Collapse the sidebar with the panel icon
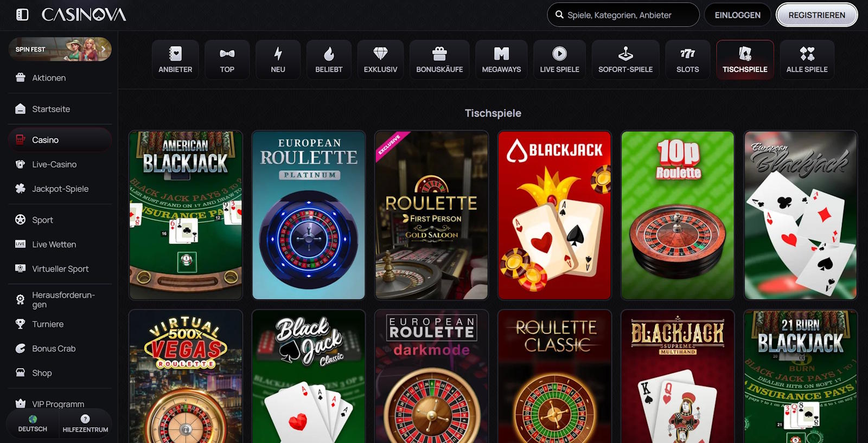This screenshot has height=443, width=868. 22,15
